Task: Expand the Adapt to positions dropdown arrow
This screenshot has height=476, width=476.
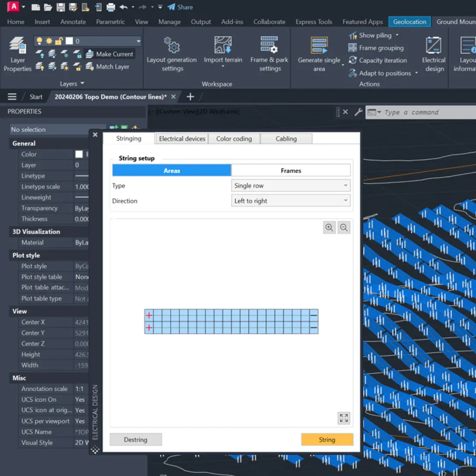Action: [x=416, y=73]
